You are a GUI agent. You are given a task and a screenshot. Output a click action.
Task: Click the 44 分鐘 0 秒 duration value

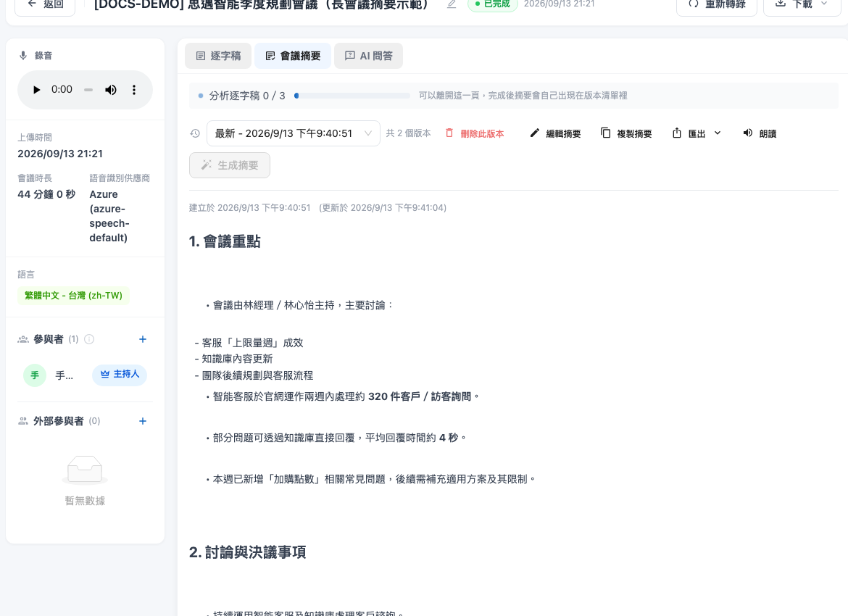tap(46, 194)
